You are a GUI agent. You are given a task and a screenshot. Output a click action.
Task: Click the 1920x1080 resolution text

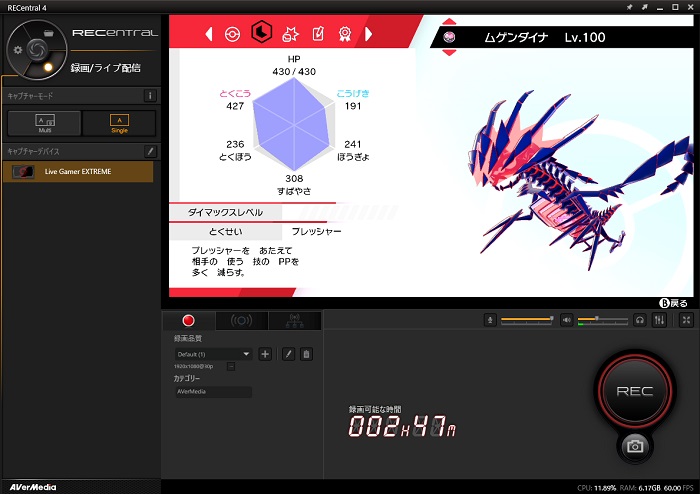pyautogui.click(x=194, y=366)
